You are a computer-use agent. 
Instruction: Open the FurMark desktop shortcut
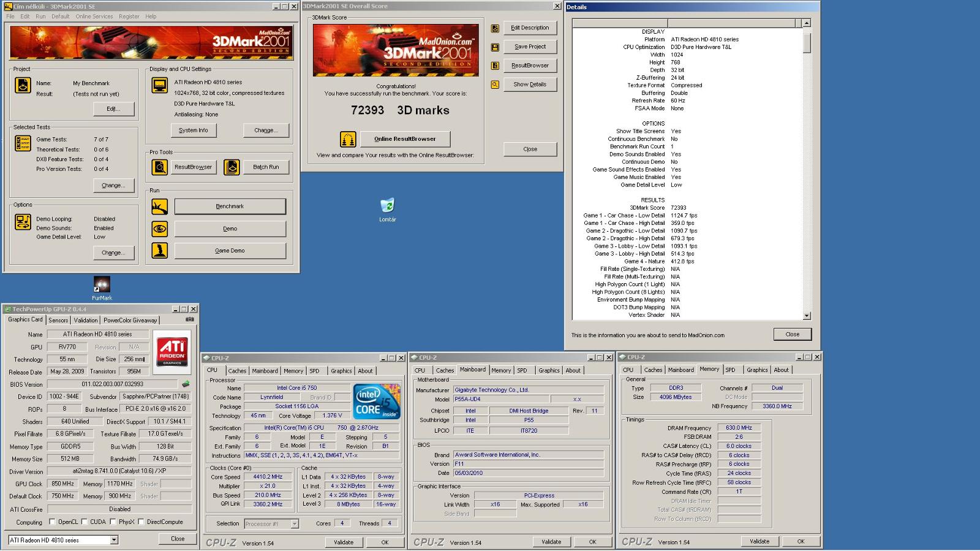click(x=102, y=288)
